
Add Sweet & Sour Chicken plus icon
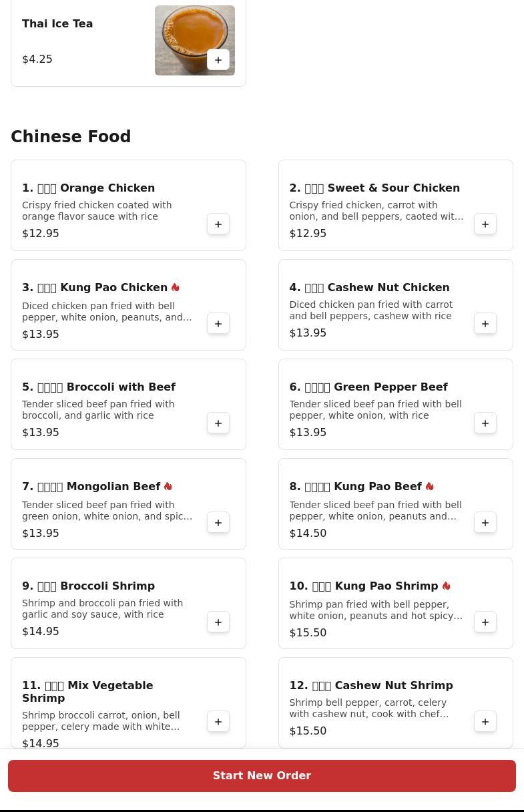[x=485, y=224]
